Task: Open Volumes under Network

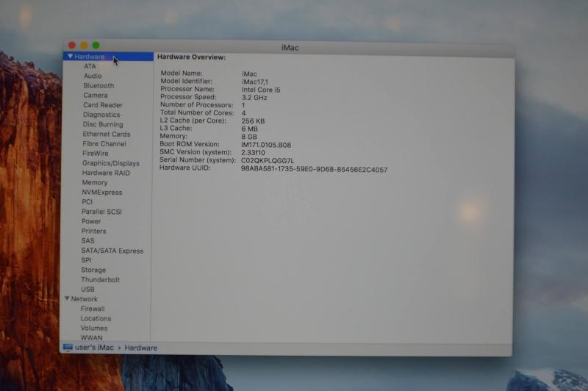Action: [x=94, y=328]
